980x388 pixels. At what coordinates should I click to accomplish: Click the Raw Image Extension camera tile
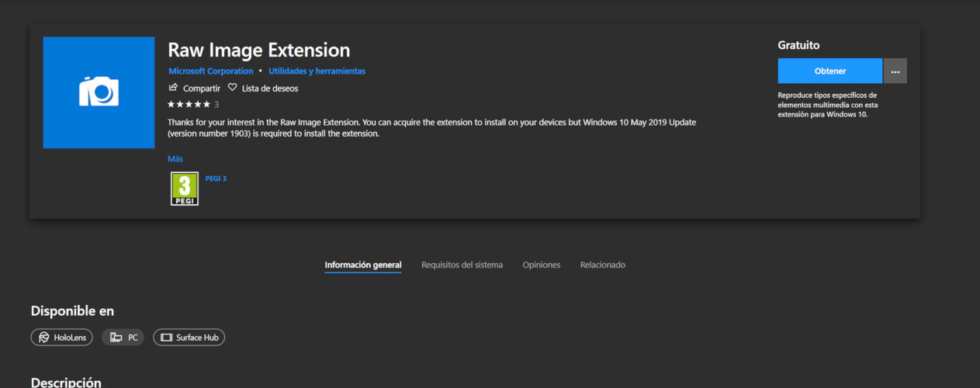point(99,92)
